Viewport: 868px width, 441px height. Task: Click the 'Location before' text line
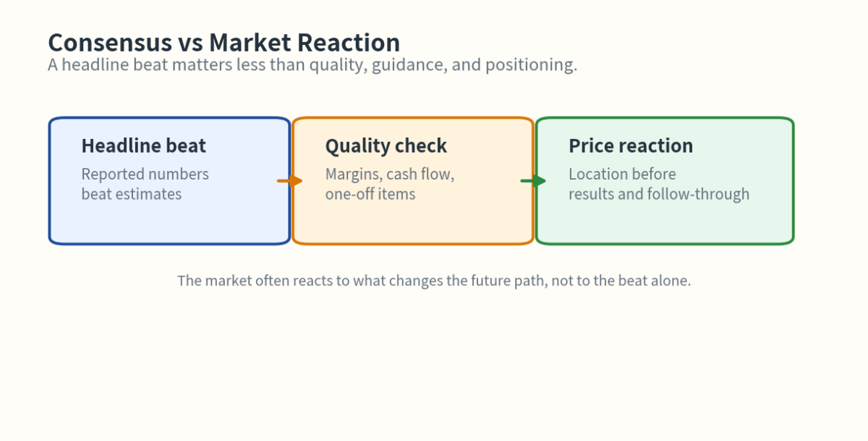[622, 175]
